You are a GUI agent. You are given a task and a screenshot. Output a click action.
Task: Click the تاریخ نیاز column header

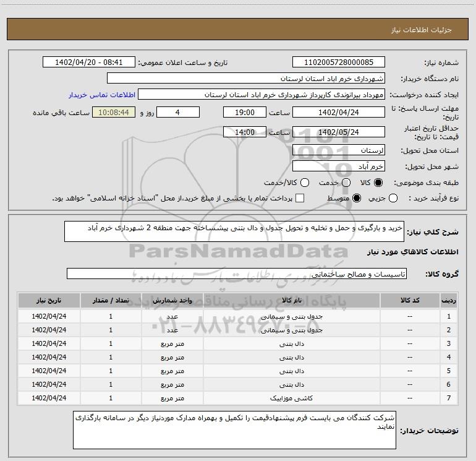click(x=49, y=300)
